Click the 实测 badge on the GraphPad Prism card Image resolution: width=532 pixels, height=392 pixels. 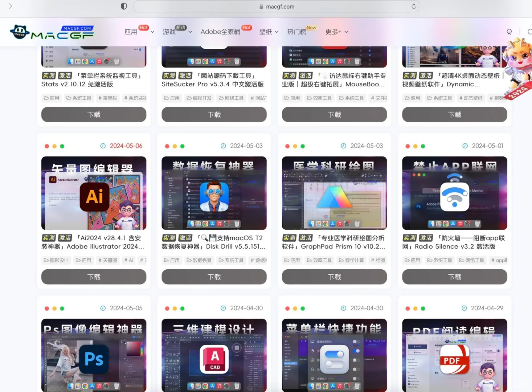pyautogui.click(x=289, y=238)
